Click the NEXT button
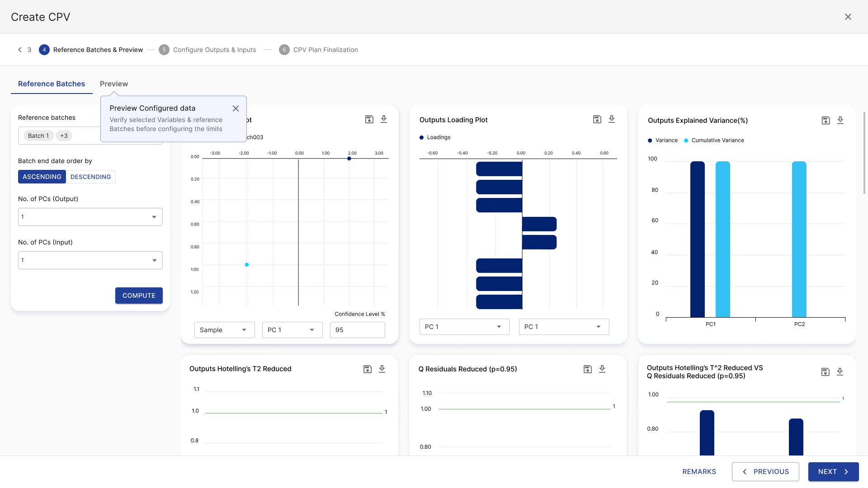 pos(834,472)
